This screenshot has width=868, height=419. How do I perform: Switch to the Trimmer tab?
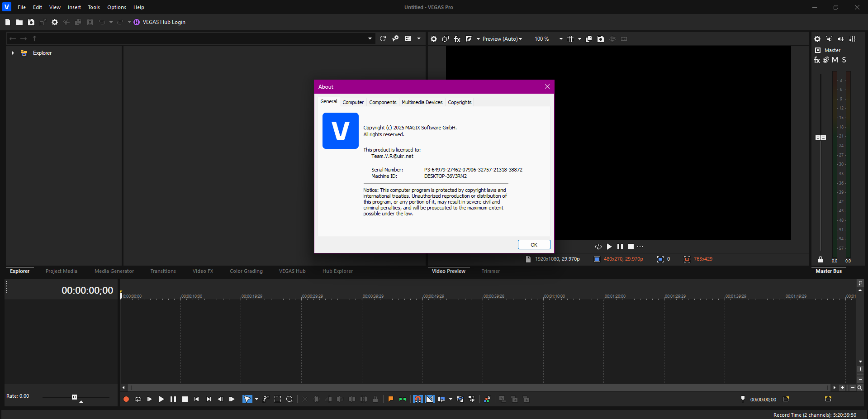click(491, 271)
